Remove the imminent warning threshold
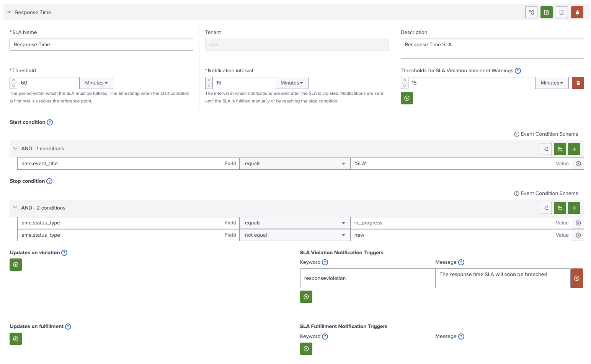 coord(578,83)
